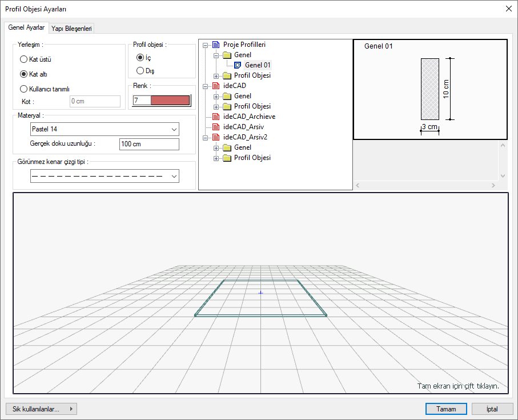Switch to the Yapı Bileşenleri tab
This screenshot has height=420, width=518.
72,28
